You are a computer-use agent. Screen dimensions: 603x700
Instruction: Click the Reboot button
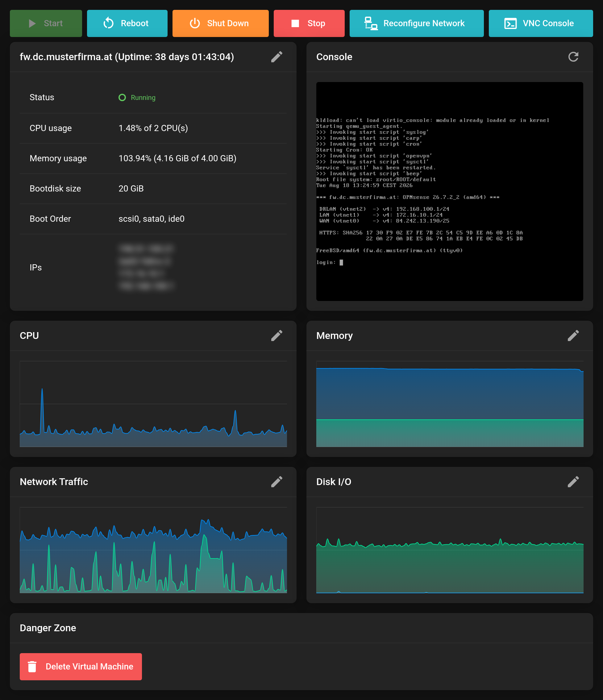click(127, 23)
